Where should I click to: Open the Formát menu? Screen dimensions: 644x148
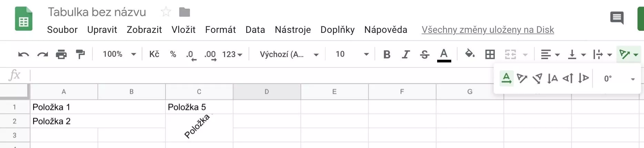tap(220, 30)
